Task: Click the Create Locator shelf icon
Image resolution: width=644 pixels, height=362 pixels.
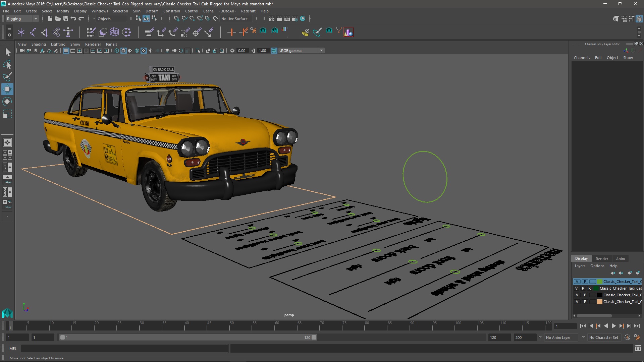Action: (21, 32)
